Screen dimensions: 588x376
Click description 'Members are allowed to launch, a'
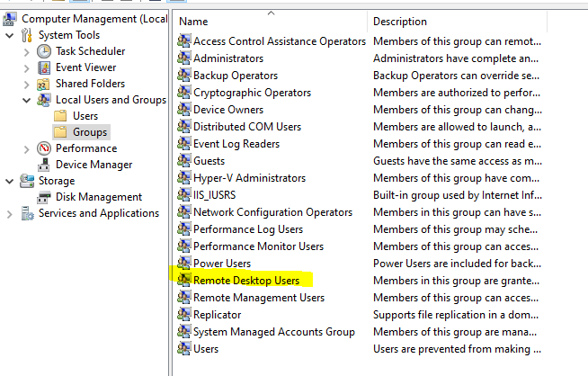pos(457,127)
